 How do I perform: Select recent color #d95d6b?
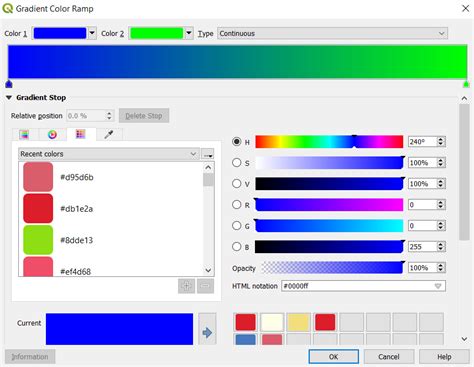tap(111, 177)
